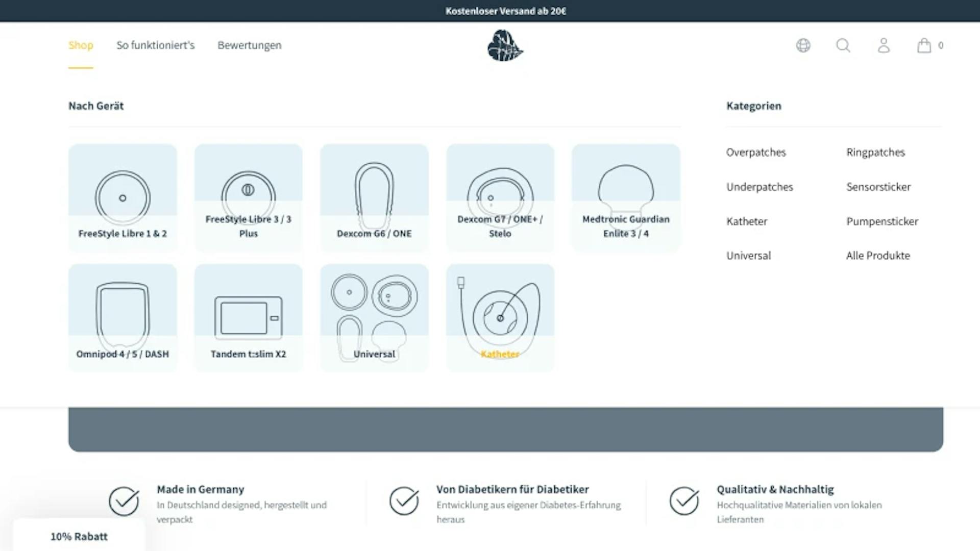Open the shopping bag cart
Screen dimensions: 980x551
924,45
